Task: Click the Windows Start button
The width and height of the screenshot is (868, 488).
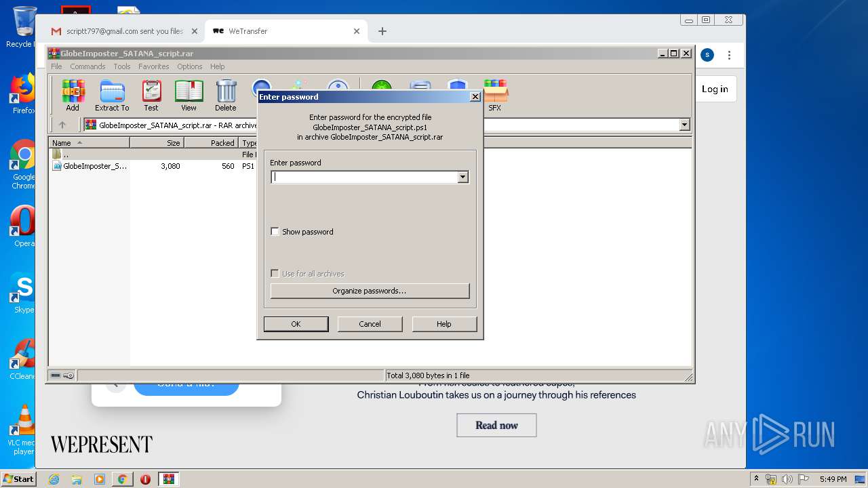Action: point(19,479)
